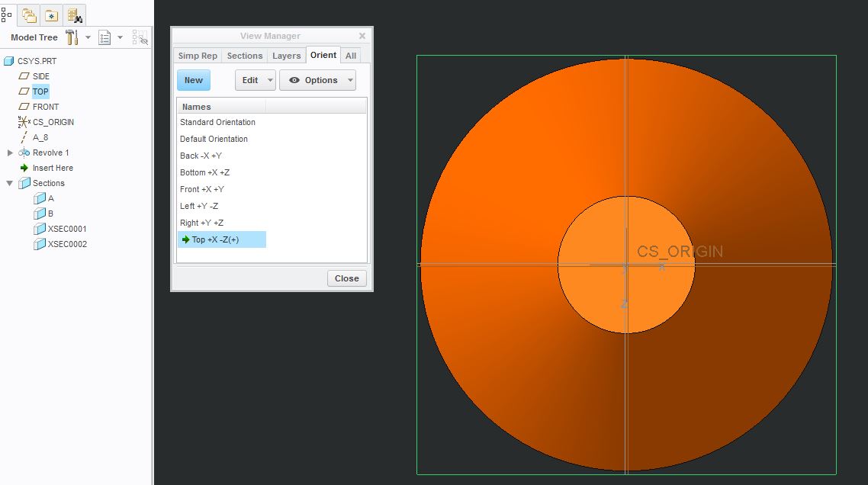Open the search cabinet navigator tab
The image size is (868, 485).
(75, 15)
